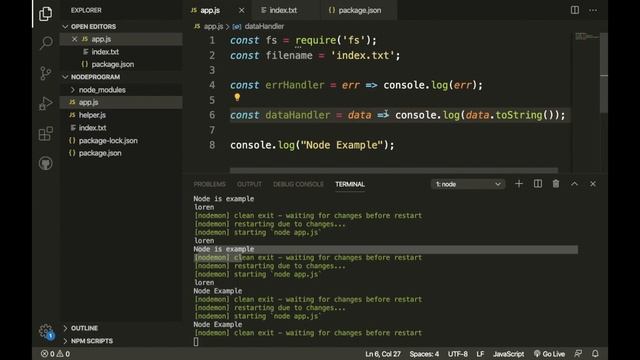Open the Manage gear icon
Viewport: 640px width, 360px height.
46,331
